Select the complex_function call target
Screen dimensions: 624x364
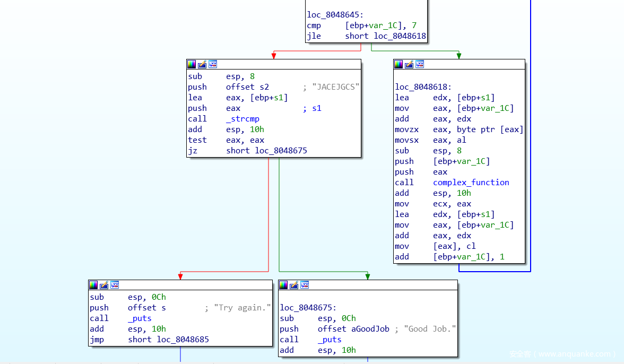tap(471, 183)
